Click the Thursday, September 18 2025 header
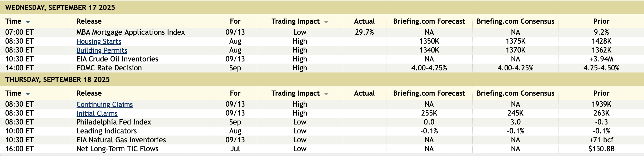Screen dimensions: 644x156 point(57,79)
